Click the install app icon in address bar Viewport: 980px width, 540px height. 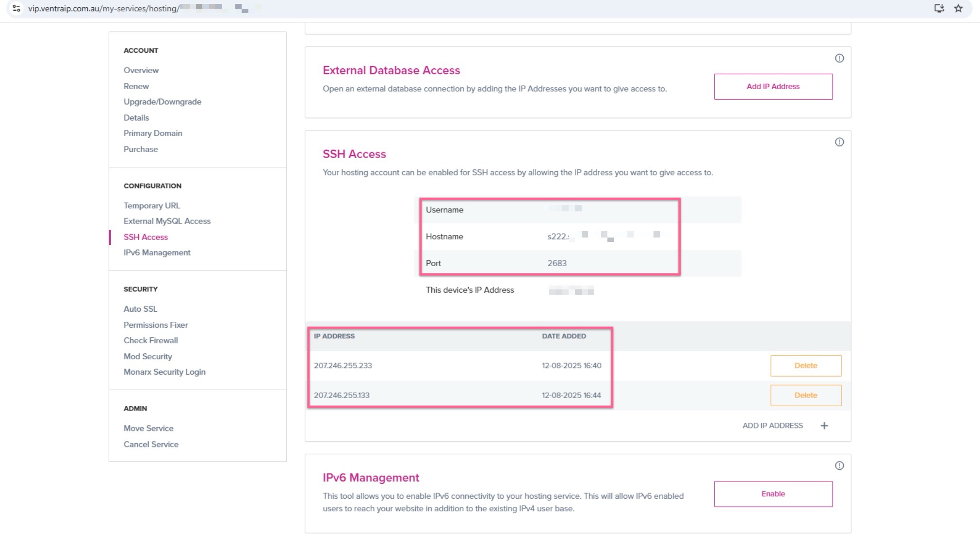[x=939, y=8]
